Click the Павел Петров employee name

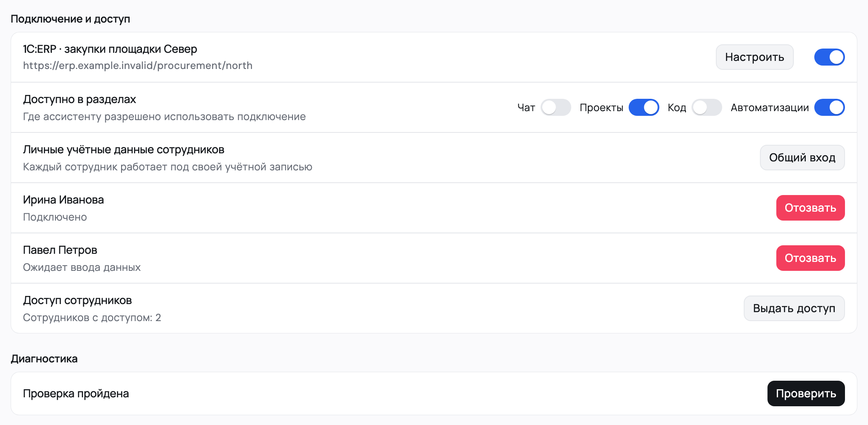pos(60,250)
